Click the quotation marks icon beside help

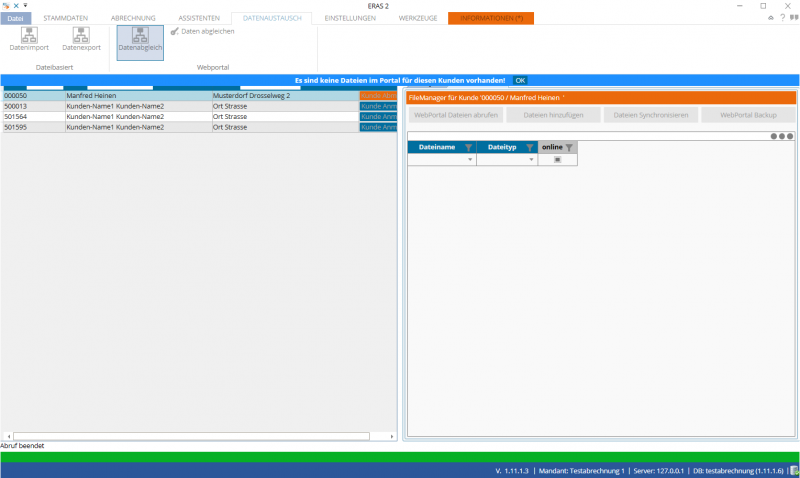[794, 18]
